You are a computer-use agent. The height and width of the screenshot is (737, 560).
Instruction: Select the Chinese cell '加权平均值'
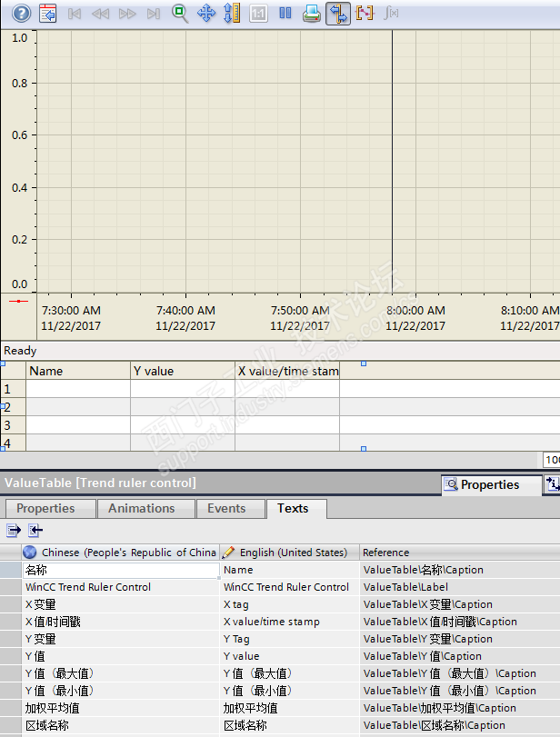click(x=121, y=708)
